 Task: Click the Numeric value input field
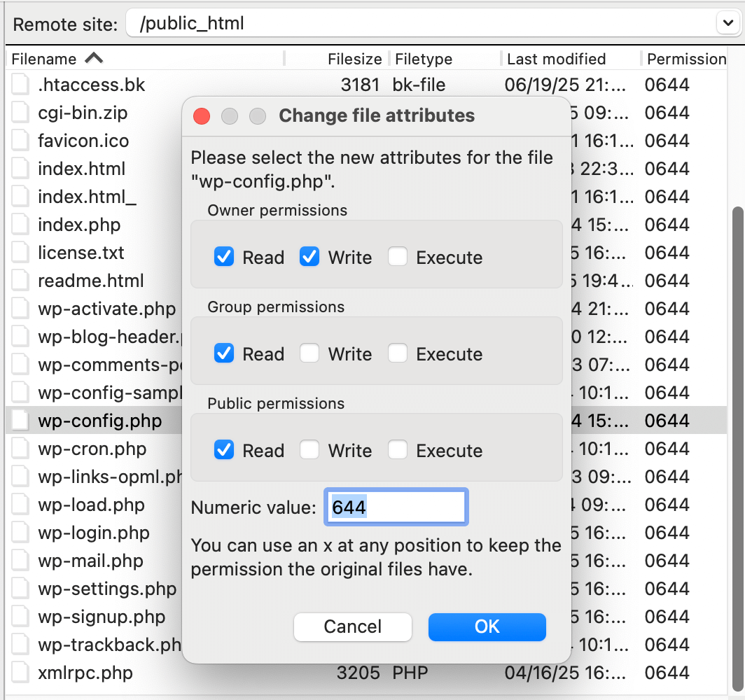pyautogui.click(x=396, y=507)
